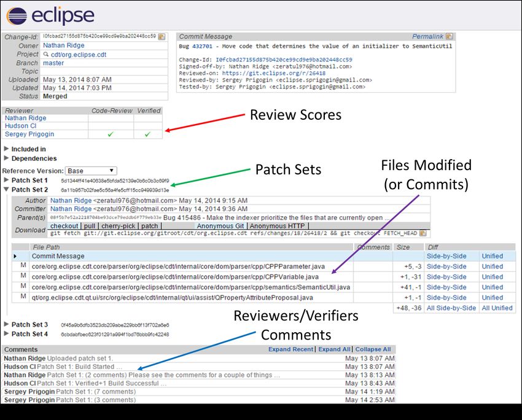Open the Commit Message file row
This screenshot has width=522, height=420.
click(x=58, y=256)
